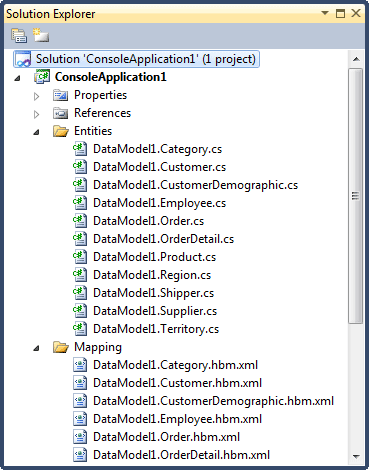Select the Properties tree label

click(100, 95)
